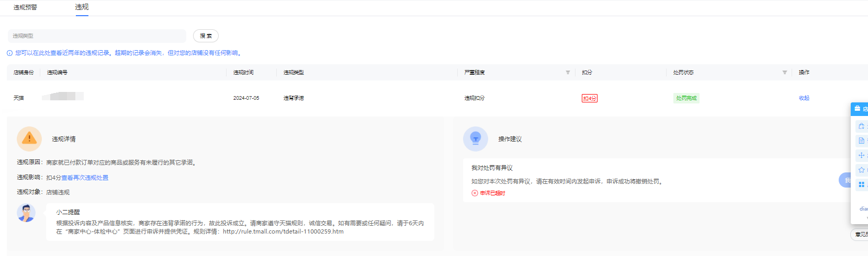Open the 严重程度 column filter
This screenshot has width=868, height=256.
(x=568, y=73)
